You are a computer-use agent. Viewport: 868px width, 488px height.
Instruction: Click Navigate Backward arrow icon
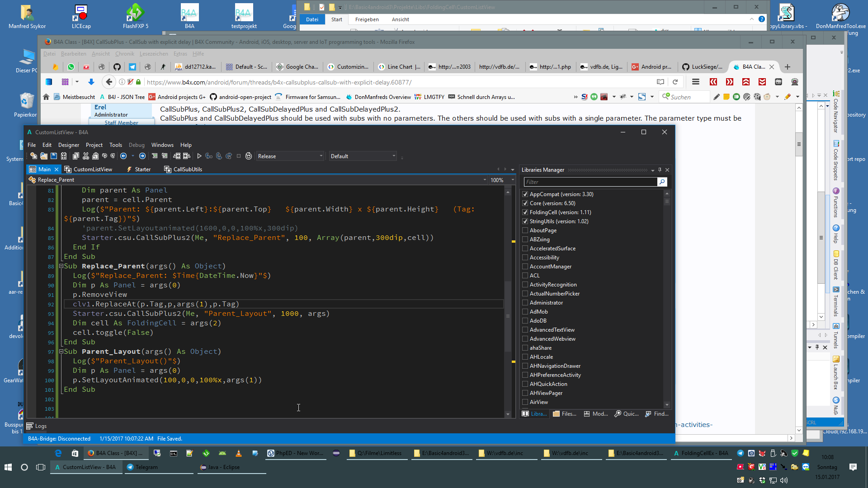click(123, 156)
